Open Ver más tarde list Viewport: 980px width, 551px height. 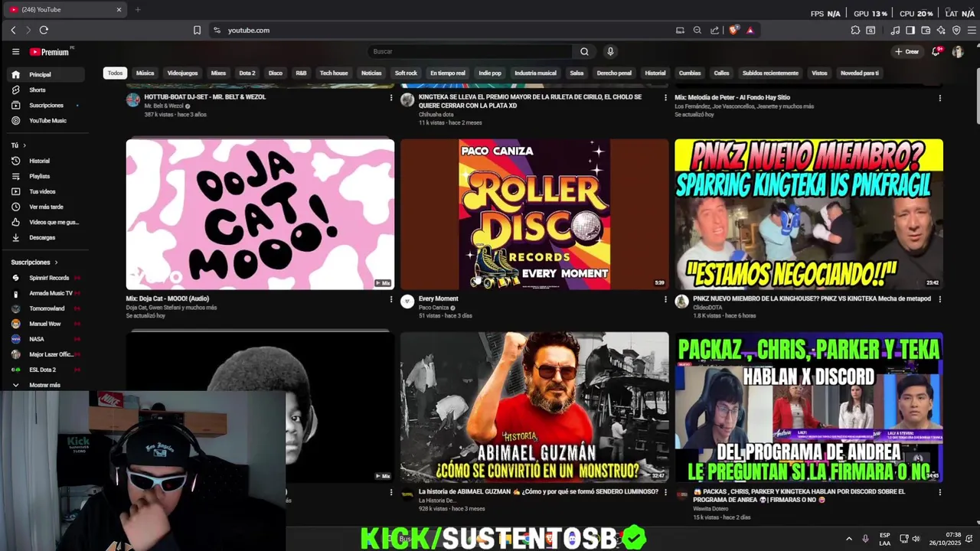44,207
